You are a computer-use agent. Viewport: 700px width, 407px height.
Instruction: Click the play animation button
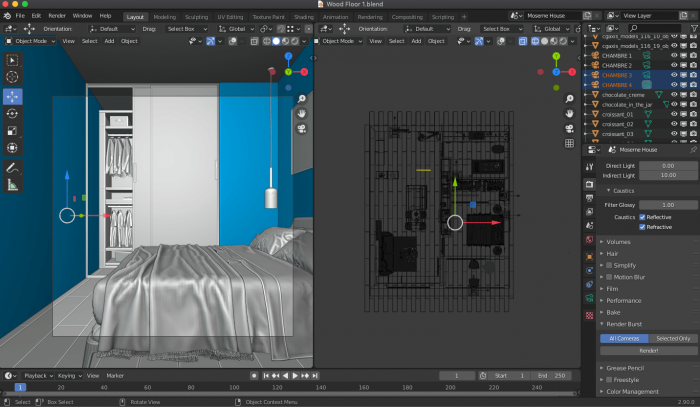pos(295,376)
